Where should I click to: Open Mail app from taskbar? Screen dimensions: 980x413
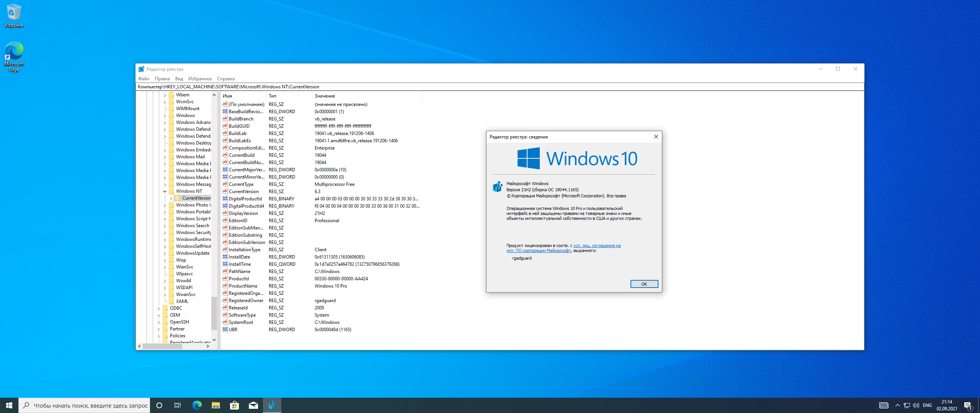253,405
